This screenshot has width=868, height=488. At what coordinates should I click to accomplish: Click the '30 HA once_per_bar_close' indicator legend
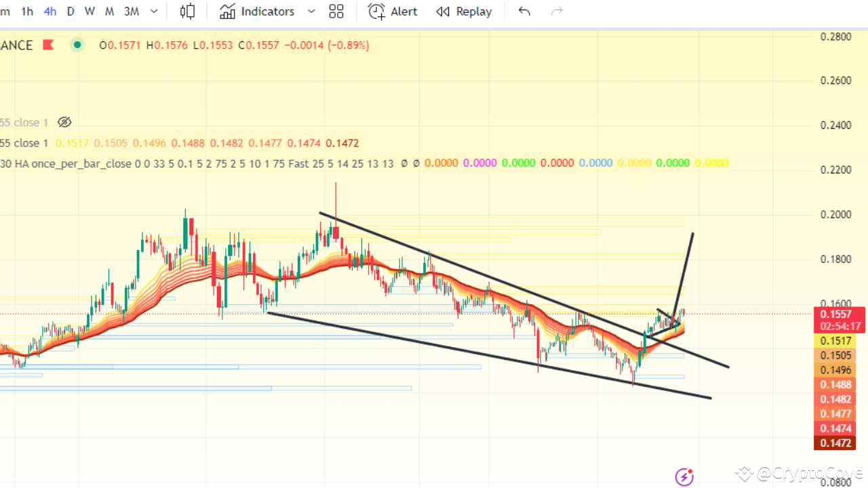(68, 163)
